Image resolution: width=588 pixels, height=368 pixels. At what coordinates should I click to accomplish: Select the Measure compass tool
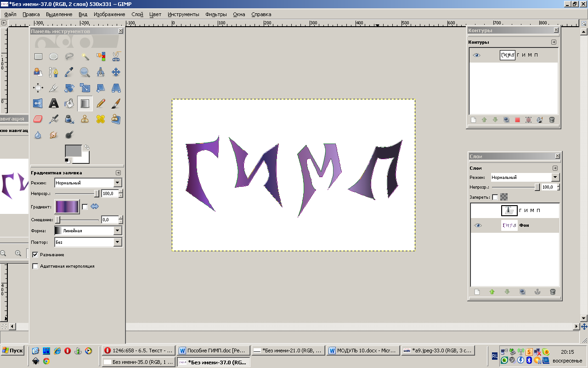pos(101,72)
